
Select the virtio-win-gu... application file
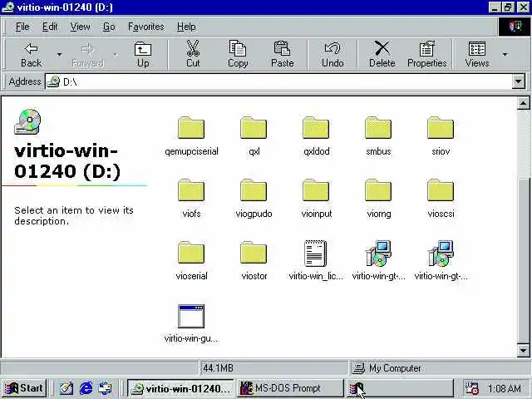point(191,324)
